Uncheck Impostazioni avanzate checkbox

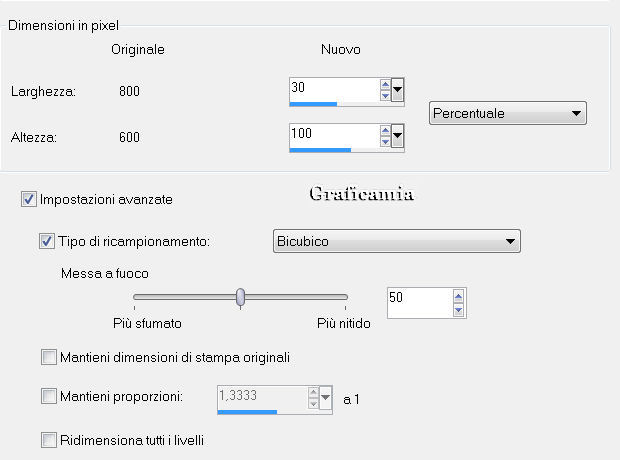(28, 200)
